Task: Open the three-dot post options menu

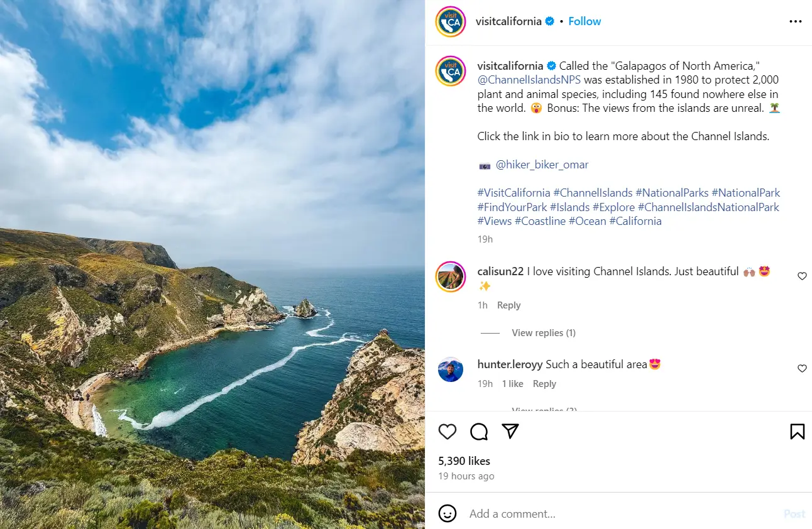Action: (x=796, y=21)
